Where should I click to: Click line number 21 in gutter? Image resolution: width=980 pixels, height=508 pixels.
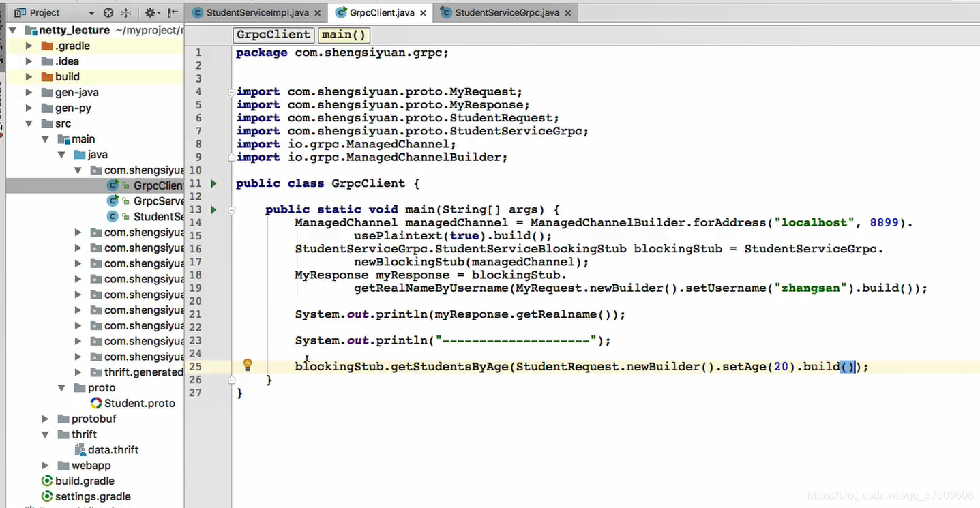195,314
